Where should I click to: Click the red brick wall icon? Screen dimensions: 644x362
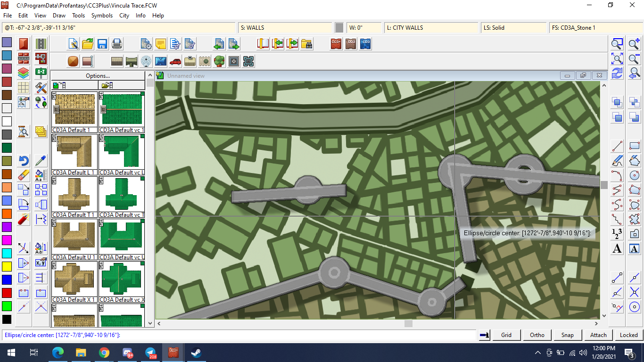pyautogui.click(x=24, y=59)
